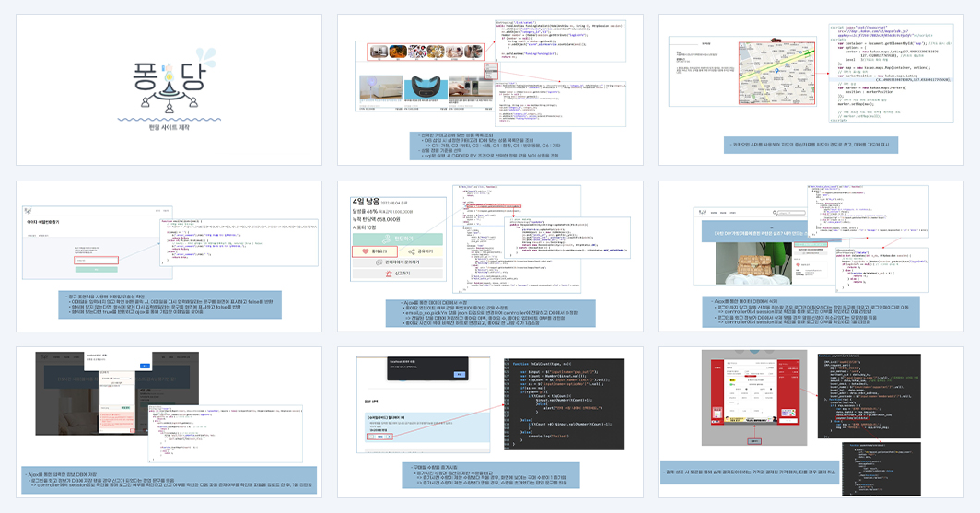Click the map marker on the Kakao map
The image size is (980, 513).
click(x=776, y=71)
